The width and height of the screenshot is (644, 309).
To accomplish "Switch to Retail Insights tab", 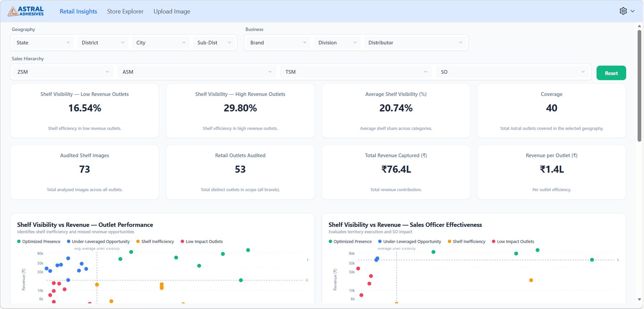I will [x=78, y=11].
